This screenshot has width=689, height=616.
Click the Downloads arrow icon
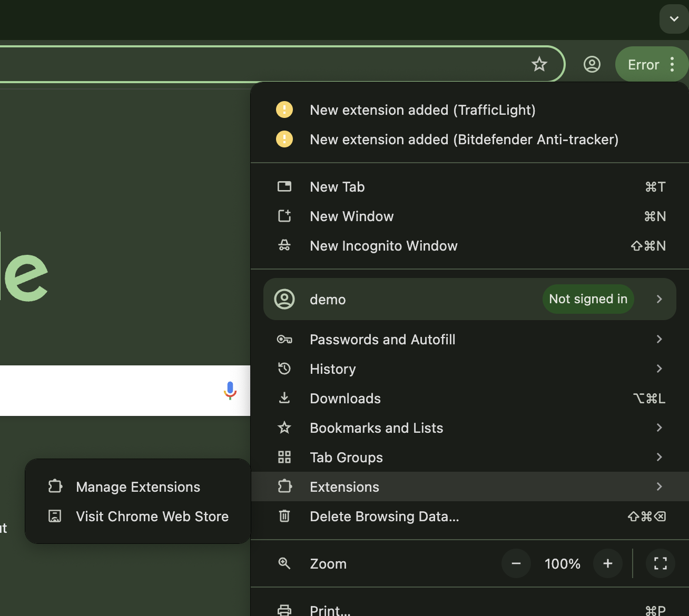[x=284, y=398]
